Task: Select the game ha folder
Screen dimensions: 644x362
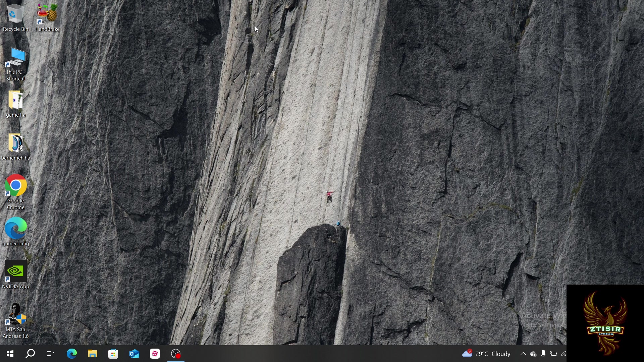Action: [15, 104]
